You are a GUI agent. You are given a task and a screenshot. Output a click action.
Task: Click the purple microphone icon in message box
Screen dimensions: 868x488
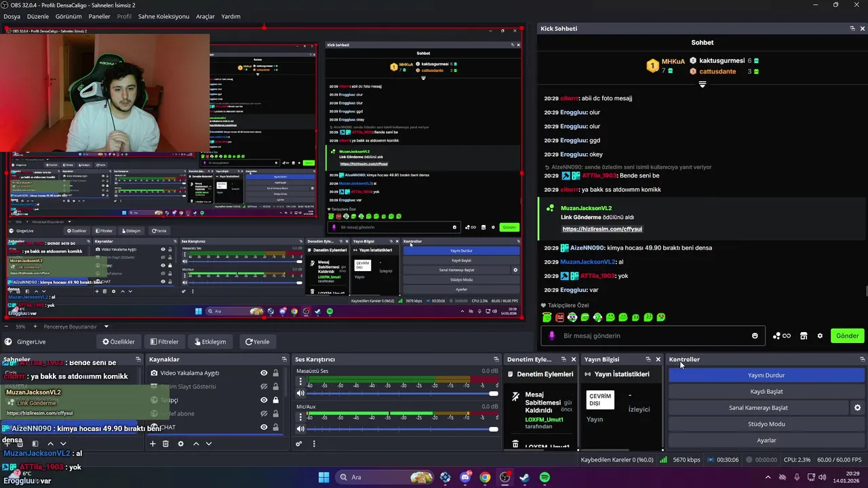point(551,335)
